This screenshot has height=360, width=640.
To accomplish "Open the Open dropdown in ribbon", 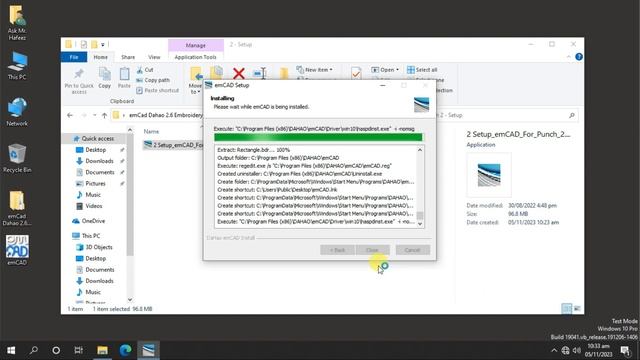I will (x=385, y=70).
